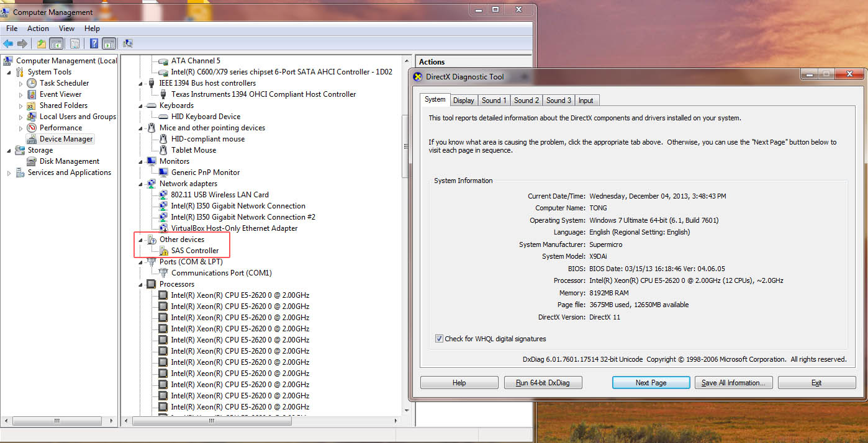Click the Exit button in DxDiag
Screen dimensions: 868x443
[816, 383]
